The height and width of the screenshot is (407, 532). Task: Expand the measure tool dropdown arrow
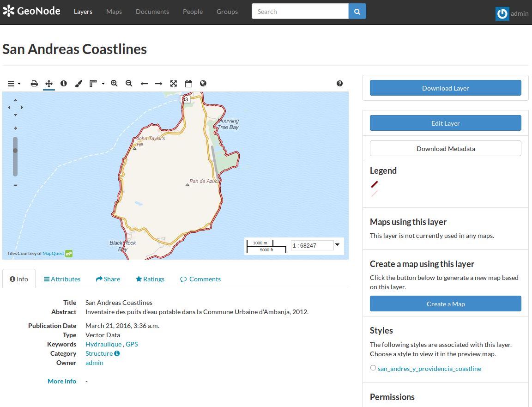[x=103, y=84]
